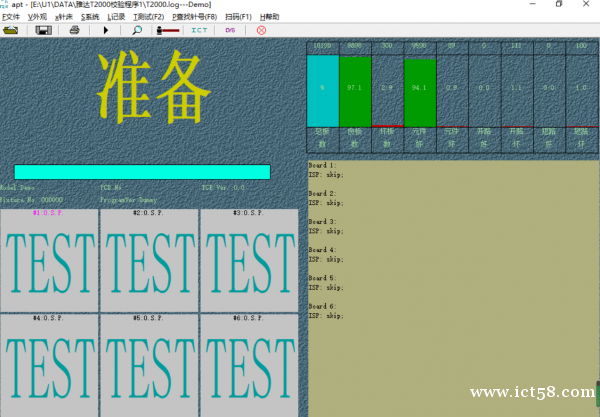Viewport: 600px width, 417px height.
Task: Open the F文件 menu
Action: (x=11, y=17)
